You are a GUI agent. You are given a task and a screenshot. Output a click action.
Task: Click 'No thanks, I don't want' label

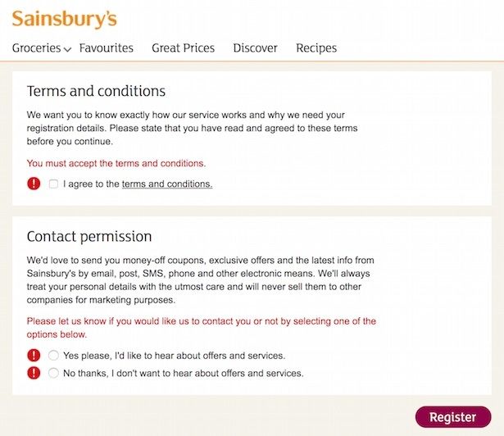pos(184,373)
